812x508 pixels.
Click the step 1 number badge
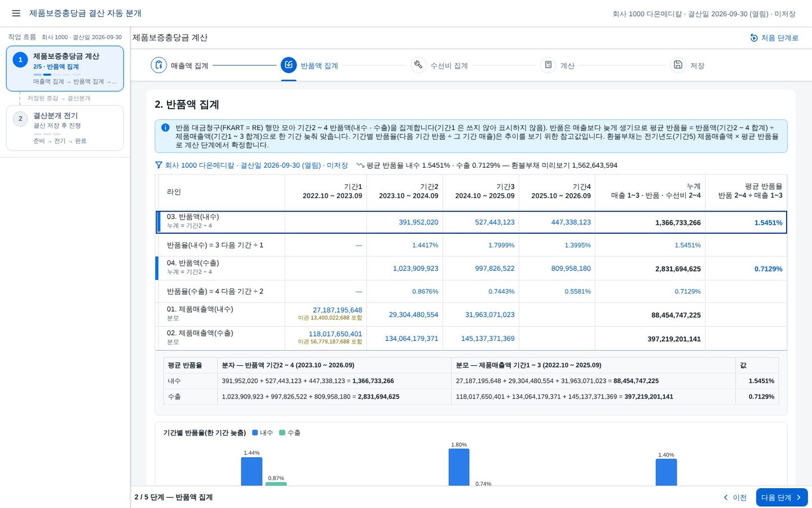[x=20, y=59]
